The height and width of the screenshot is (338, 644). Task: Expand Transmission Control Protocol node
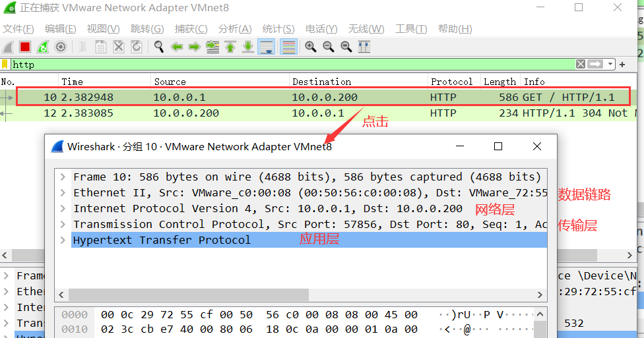coord(63,225)
